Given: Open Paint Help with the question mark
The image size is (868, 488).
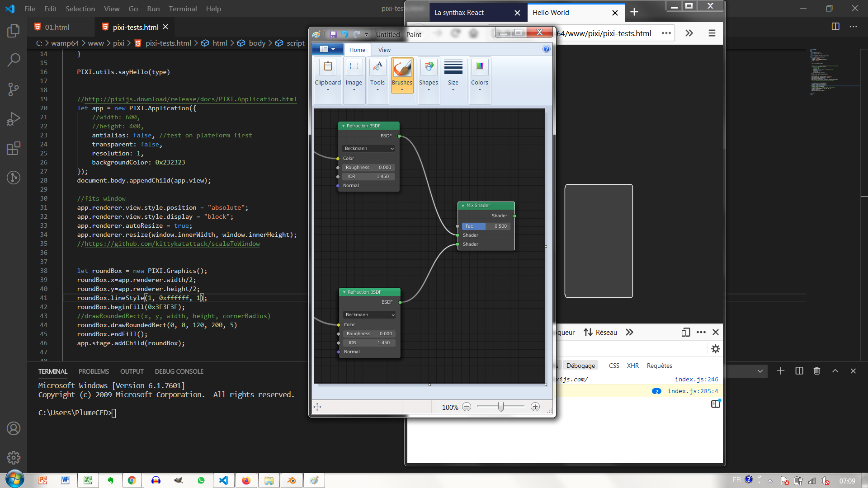Looking at the screenshot, I should pos(546,49).
